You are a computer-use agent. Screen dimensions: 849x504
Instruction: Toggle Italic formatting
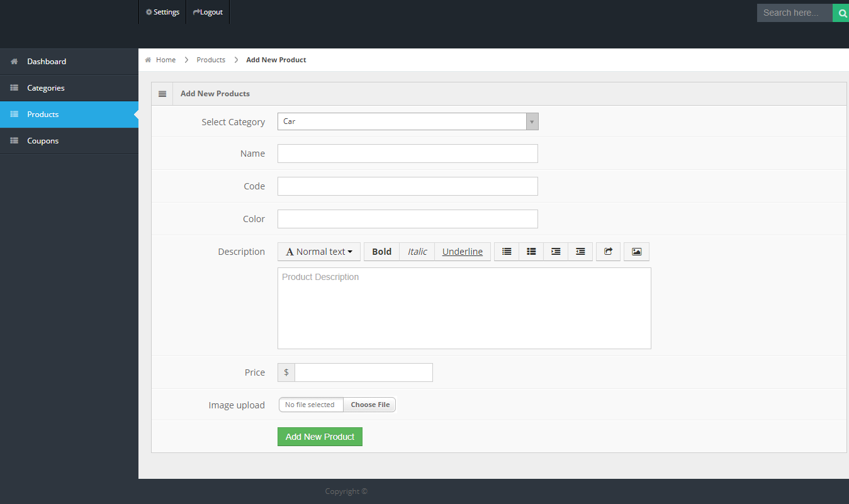[417, 252]
